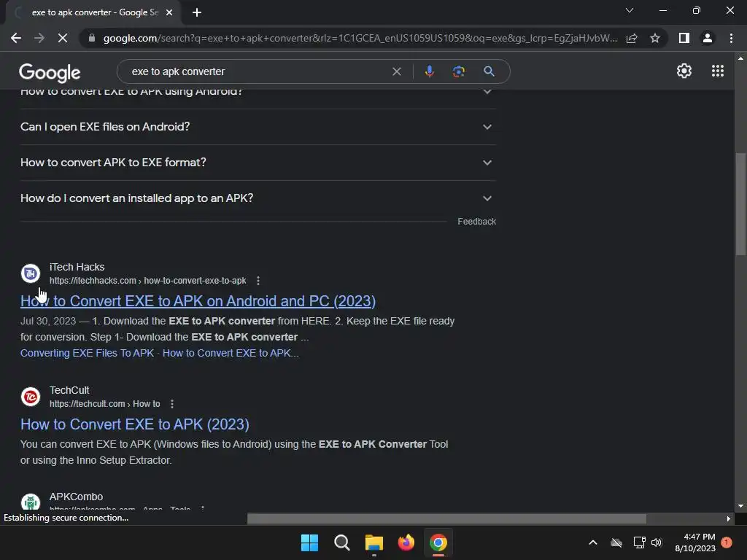Image resolution: width=747 pixels, height=560 pixels.
Task: Open more options for iTech Hacks result
Action: (258, 281)
